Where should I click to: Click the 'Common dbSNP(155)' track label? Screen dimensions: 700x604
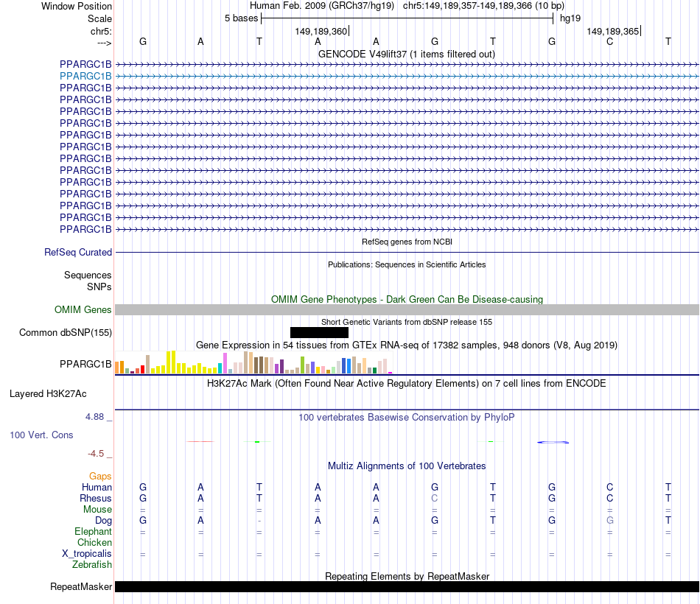66,333
